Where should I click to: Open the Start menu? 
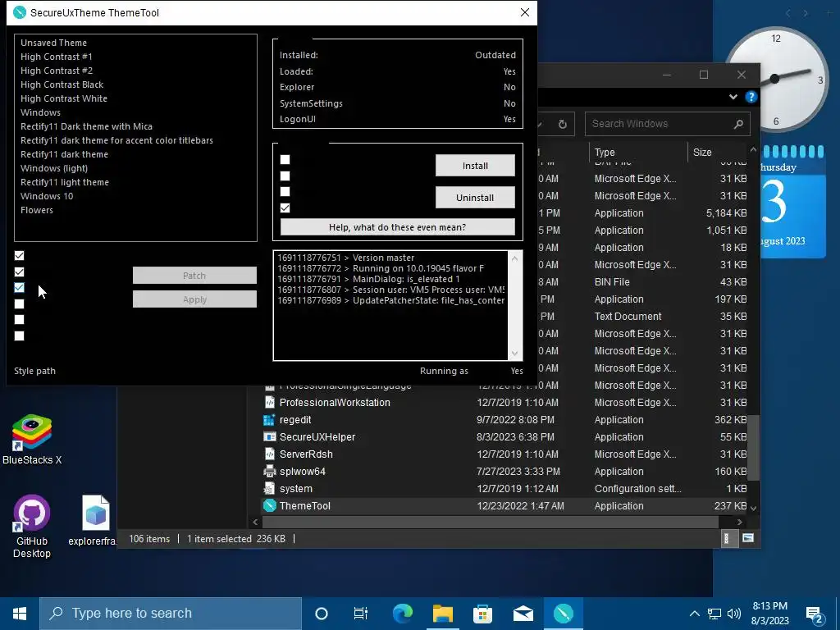(20, 614)
